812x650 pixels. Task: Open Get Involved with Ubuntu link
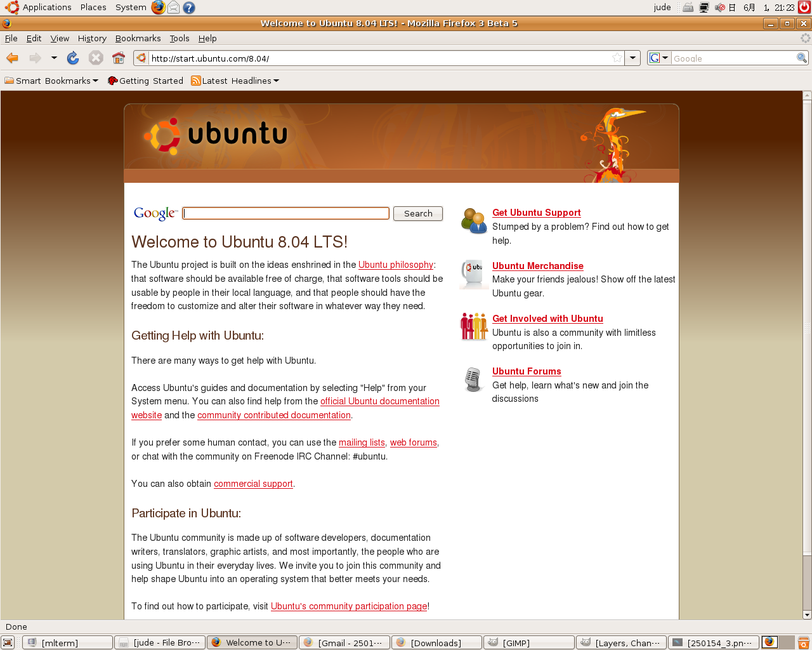tap(547, 319)
